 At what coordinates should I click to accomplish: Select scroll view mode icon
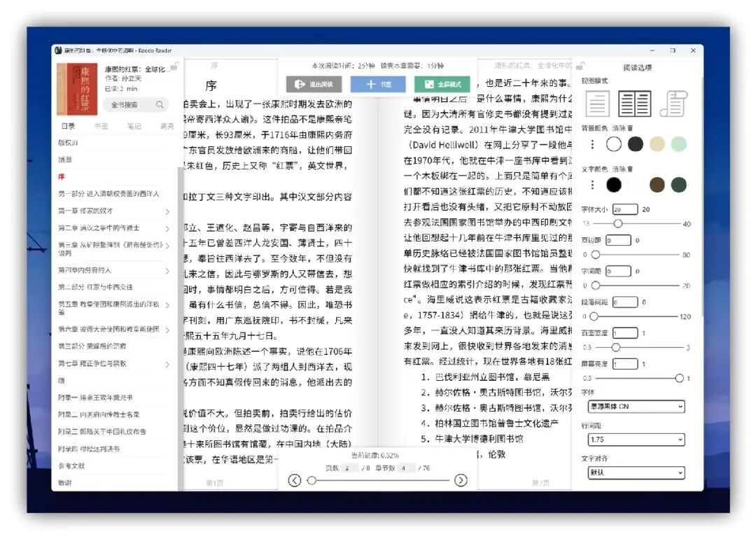673,104
